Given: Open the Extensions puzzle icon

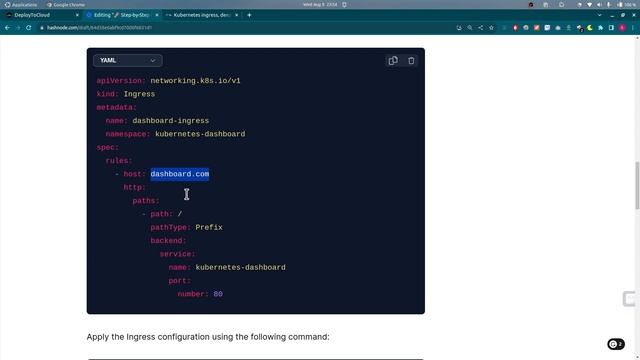Looking at the screenshot, I should [600, 28].
